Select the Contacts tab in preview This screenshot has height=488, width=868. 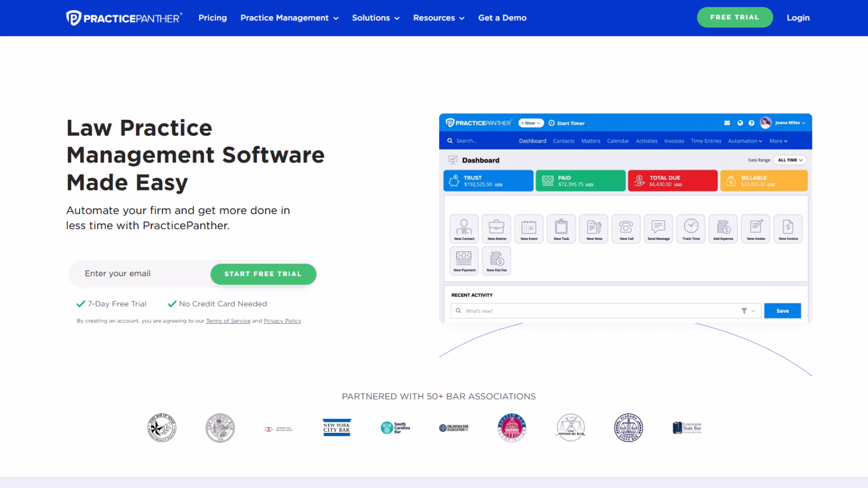(564, 141)
